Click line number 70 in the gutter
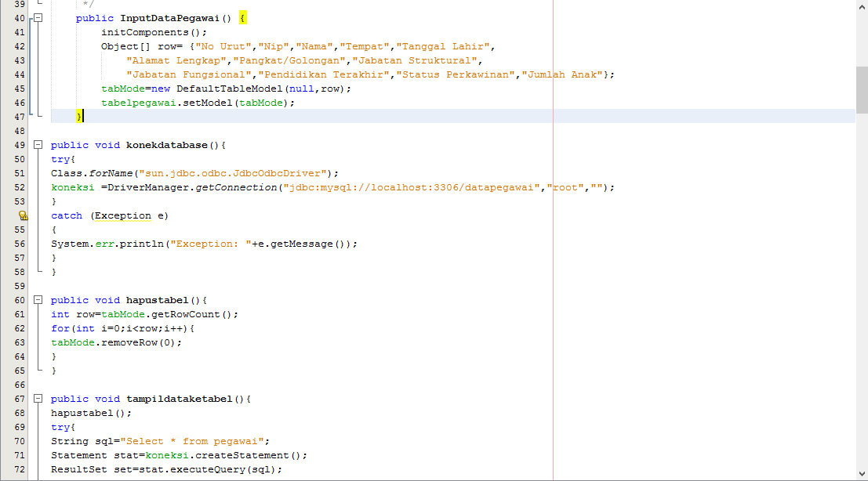The image size is (868, 481). (x=16, y=441)
